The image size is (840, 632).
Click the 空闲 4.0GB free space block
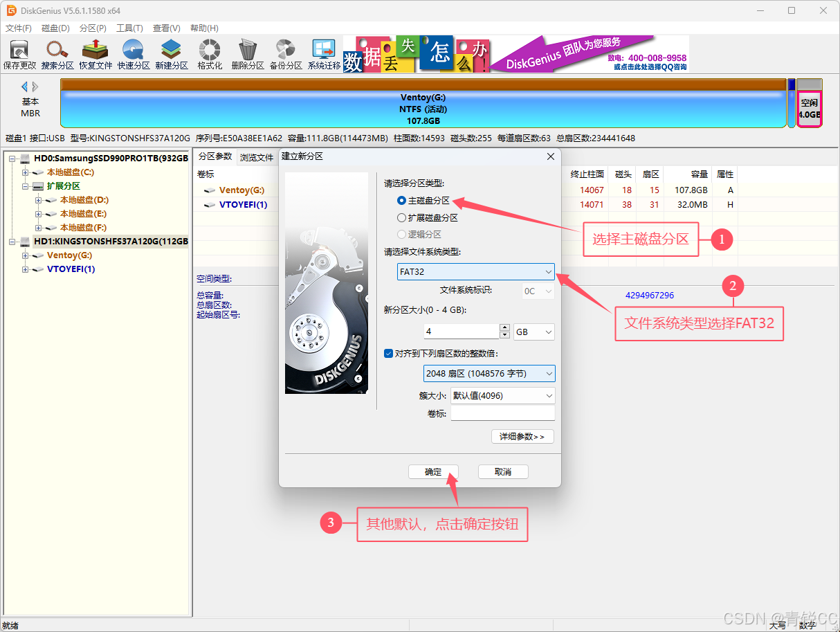809,109
